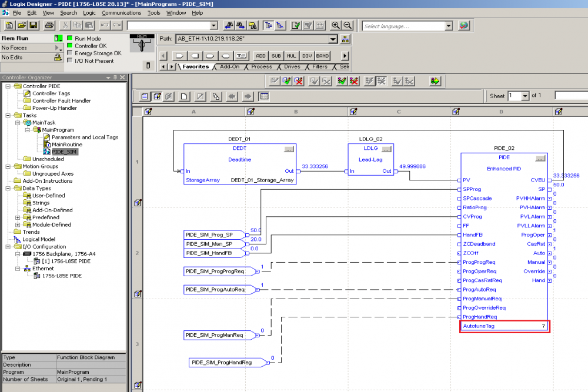This screenshot has width=588, height=392.
Task: Open the Select language dropdown
Action: [449, 26]
